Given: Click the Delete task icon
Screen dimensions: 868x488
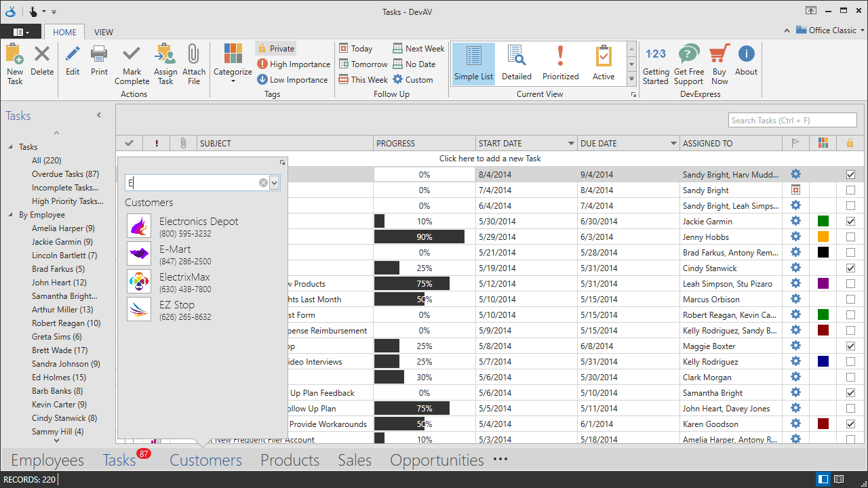Looking at the screenshot, I should (42, 54).
